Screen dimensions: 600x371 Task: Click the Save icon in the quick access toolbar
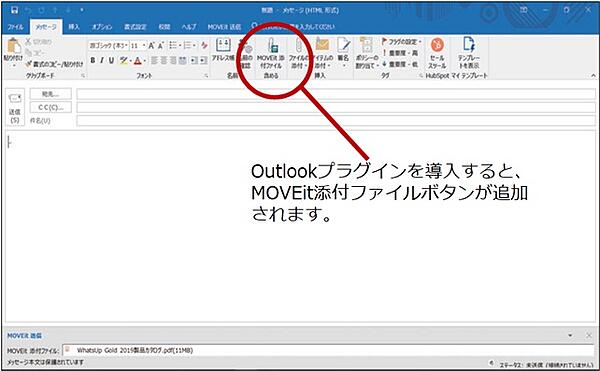pyautogui.click(x=14, y=10)
